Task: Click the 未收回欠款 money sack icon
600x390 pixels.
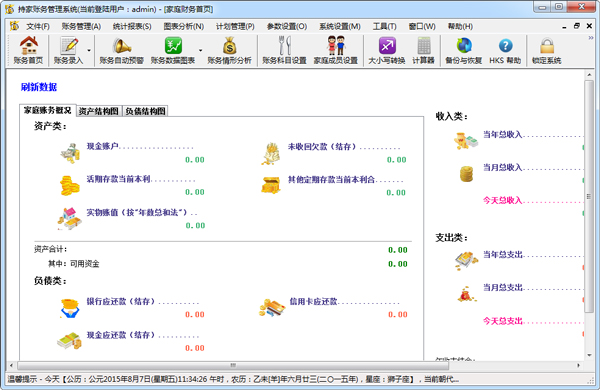Action: click(271, 153)
